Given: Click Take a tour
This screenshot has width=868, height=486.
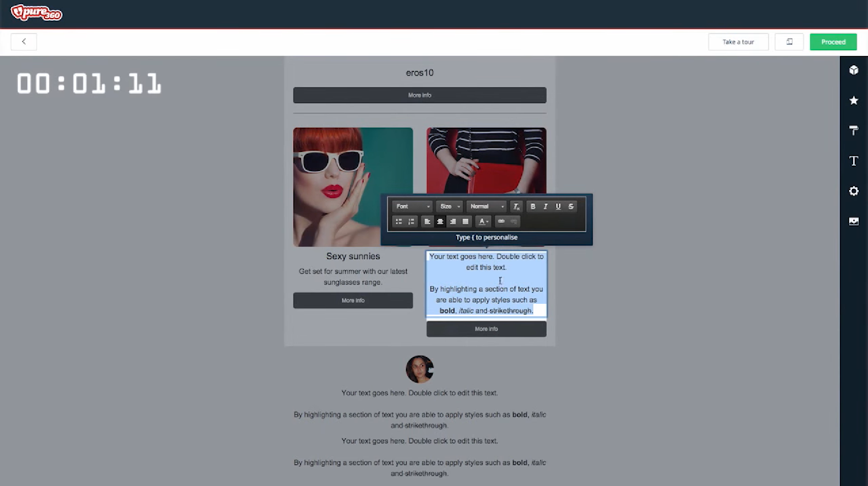Looking at the screenshot, I should point(738,42).
